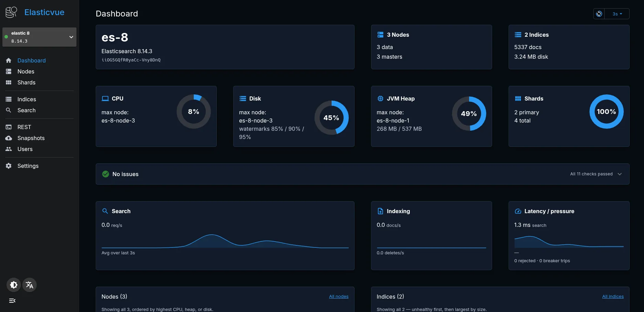Open the elastic 8 cluster selector dropdown
The height and width of the screenshot is (312, 644).
tap(39, 37)
